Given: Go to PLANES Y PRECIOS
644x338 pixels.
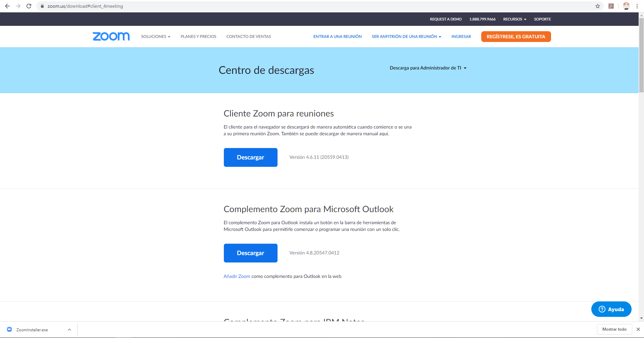Looking at the screenshot, I should pyautogui.click(x=198, y=37).
